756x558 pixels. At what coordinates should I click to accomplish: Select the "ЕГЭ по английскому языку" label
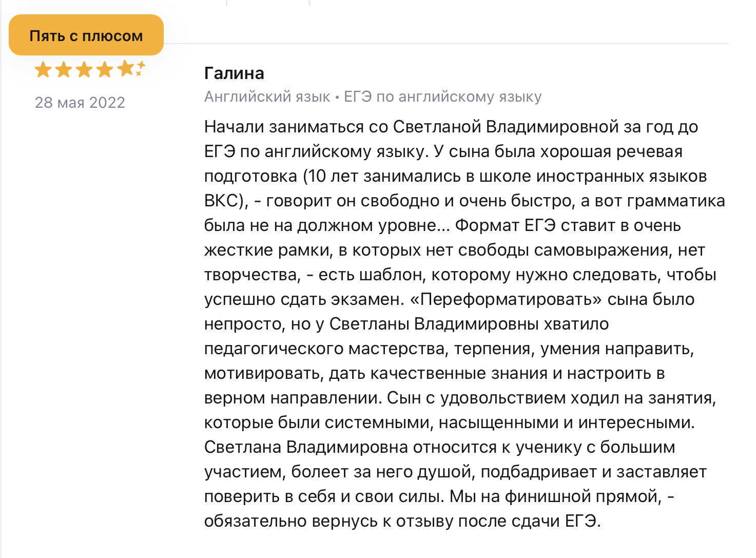(x=442, y=97)
